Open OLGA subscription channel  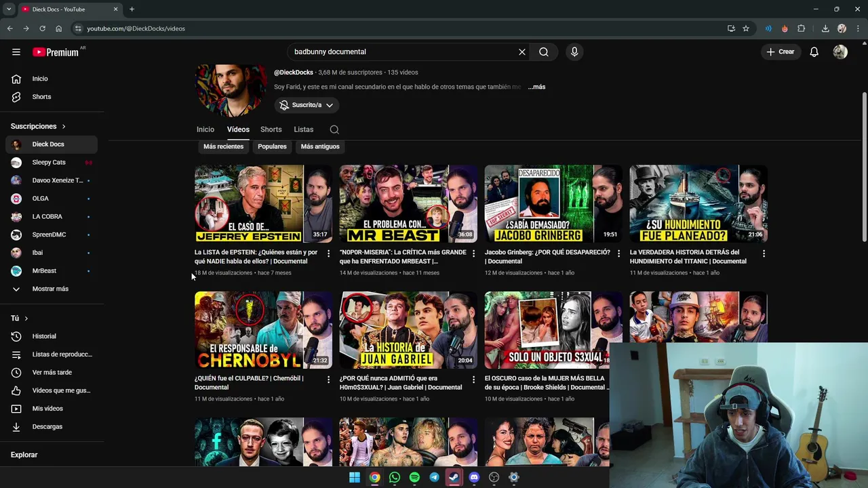pyautogui.click(x=52, y=199)
